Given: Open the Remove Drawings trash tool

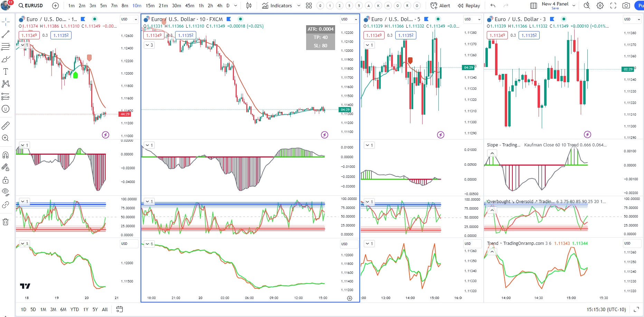Looking at the screenshot, I should [6, 221].
